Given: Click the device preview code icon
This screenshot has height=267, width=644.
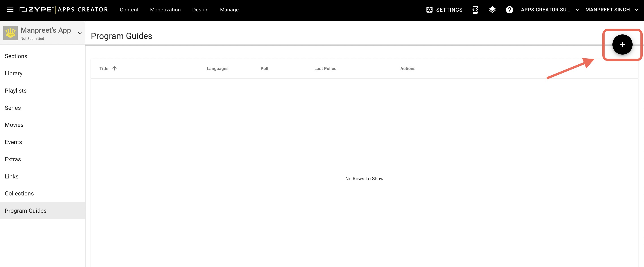Looking at the screenshot, I should pyautogui.click(x=475, y=10).
